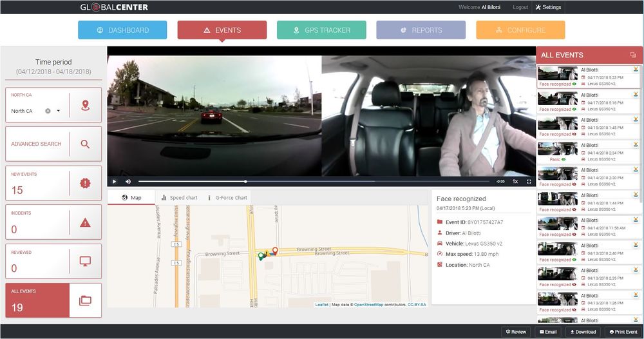Open the GPS Tracker section
The image size is (644, 339).
(x=321, y=30)
